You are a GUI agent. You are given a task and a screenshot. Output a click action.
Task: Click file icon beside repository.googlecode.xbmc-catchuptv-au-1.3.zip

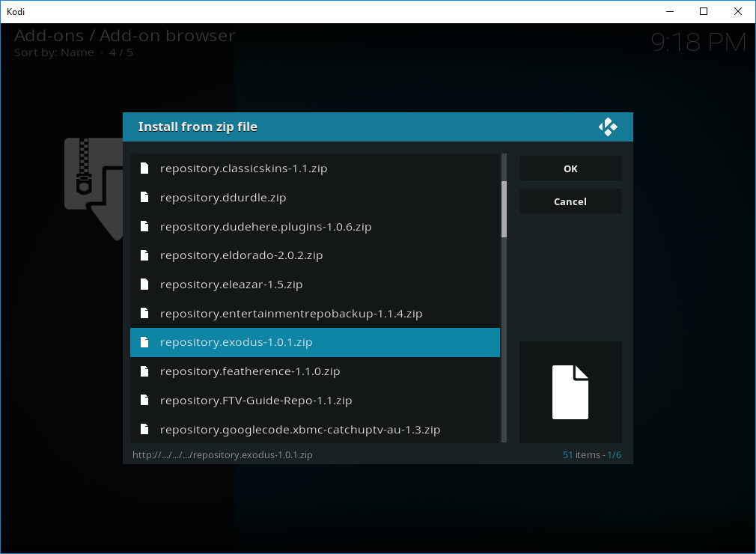coord(144,429)
